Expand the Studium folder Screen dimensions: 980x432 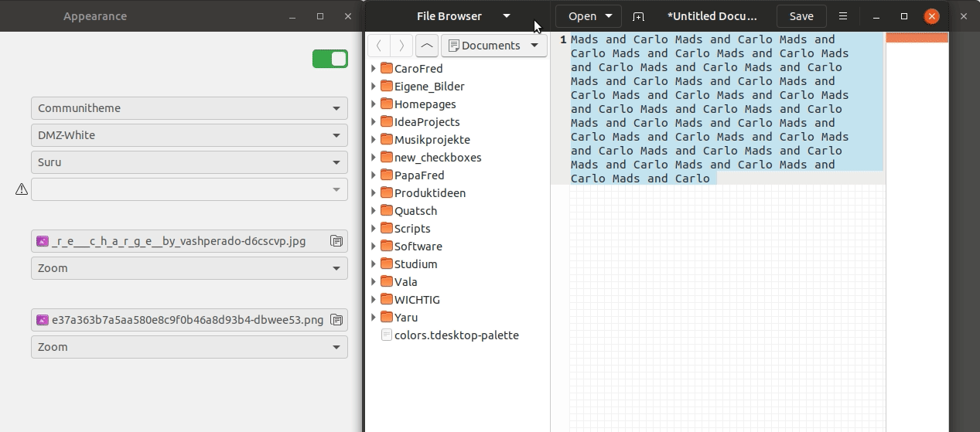click(x=374, y=264)
